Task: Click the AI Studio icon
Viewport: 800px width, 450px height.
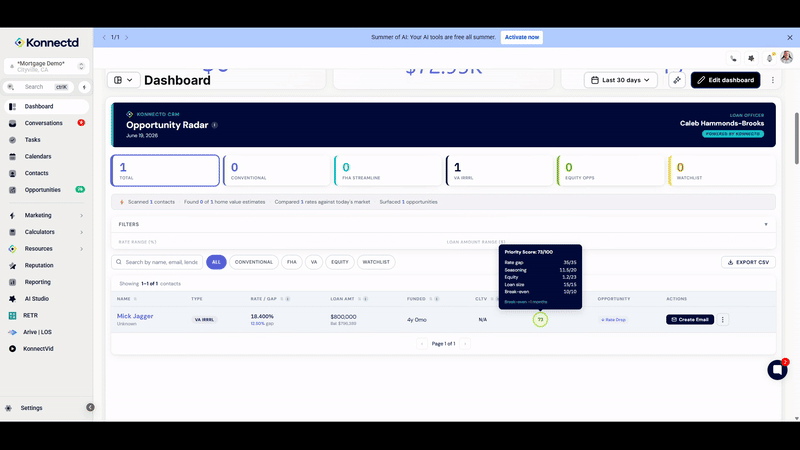Action: point(13,298)
